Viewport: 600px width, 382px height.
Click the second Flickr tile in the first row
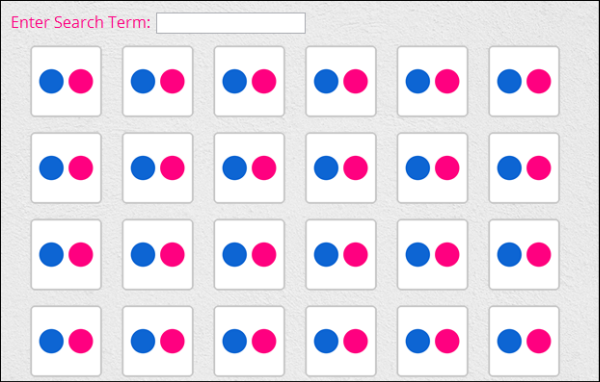pos(158,81)
